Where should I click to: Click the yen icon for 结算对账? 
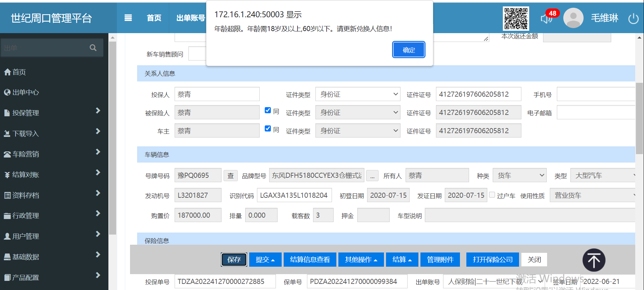(x=7, y=175)
